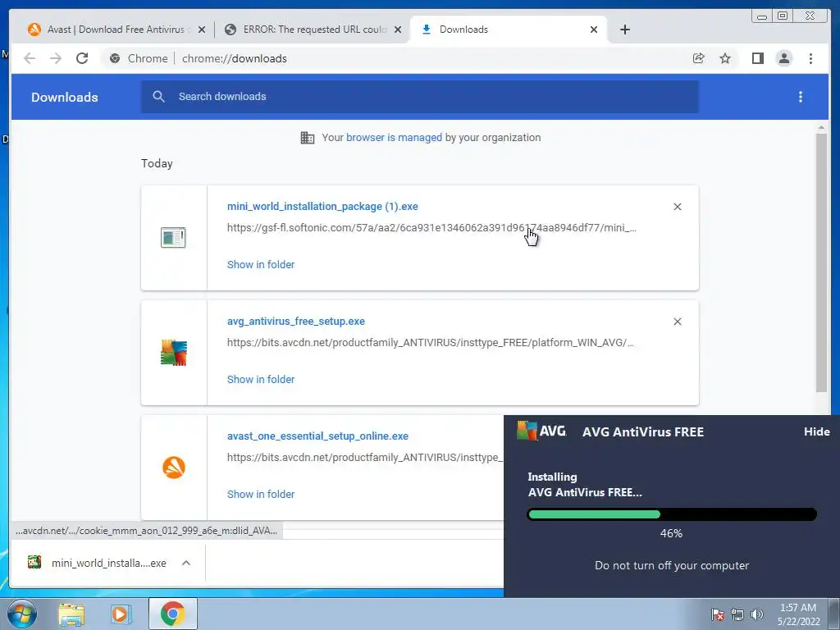Click the AVG logo in installer popup
Screen dimensions: 840x630
[541, 431]
